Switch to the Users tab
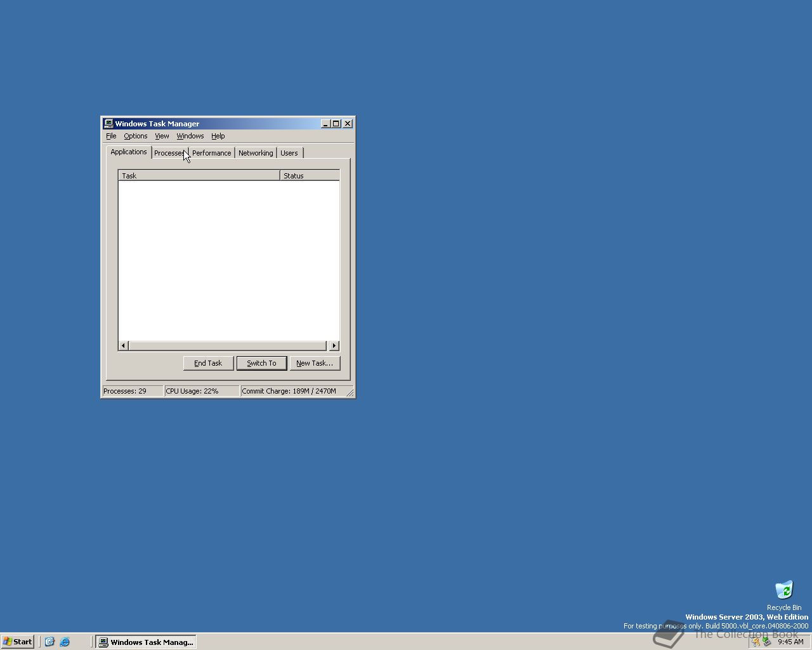 click(x=289, y=153)
